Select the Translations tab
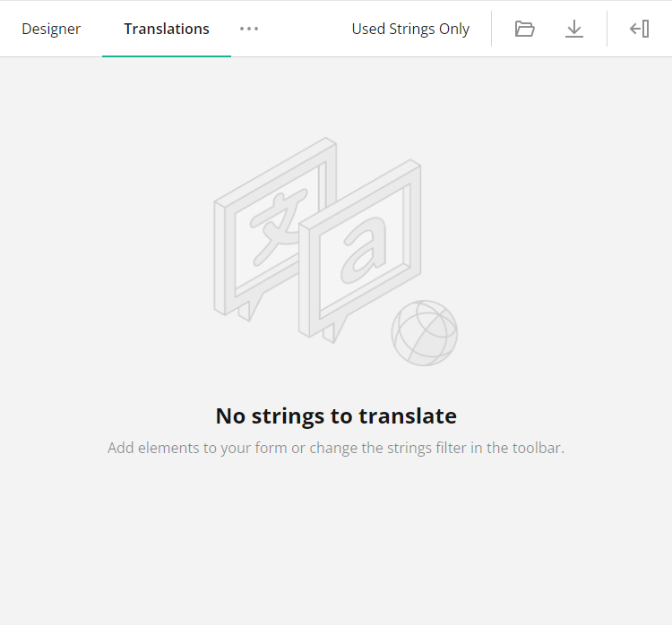The width and height of the screenshot is (672, 625). click(x=167, y=30)
